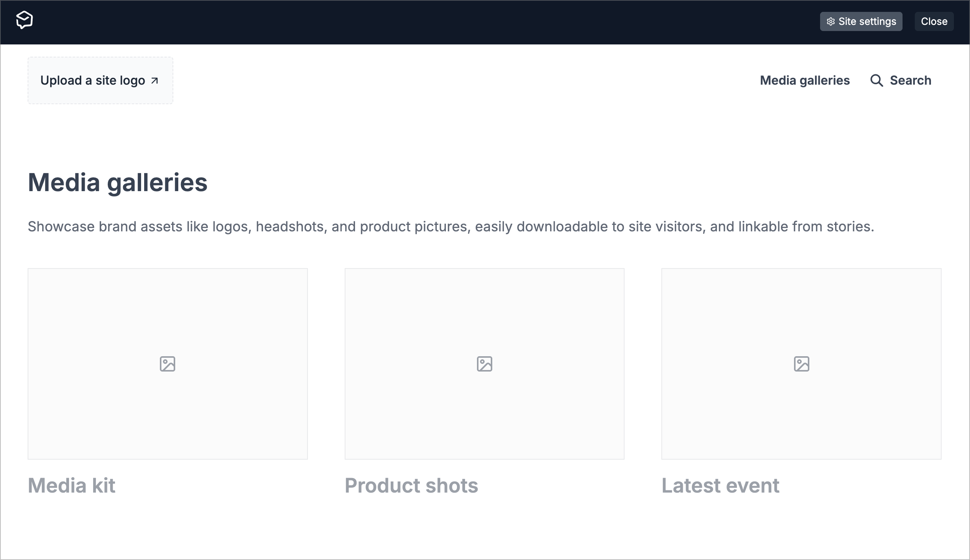Click the Media galleries page heading
The width and height of the screenshot is (970, 560).
click(x=117, y=182)
